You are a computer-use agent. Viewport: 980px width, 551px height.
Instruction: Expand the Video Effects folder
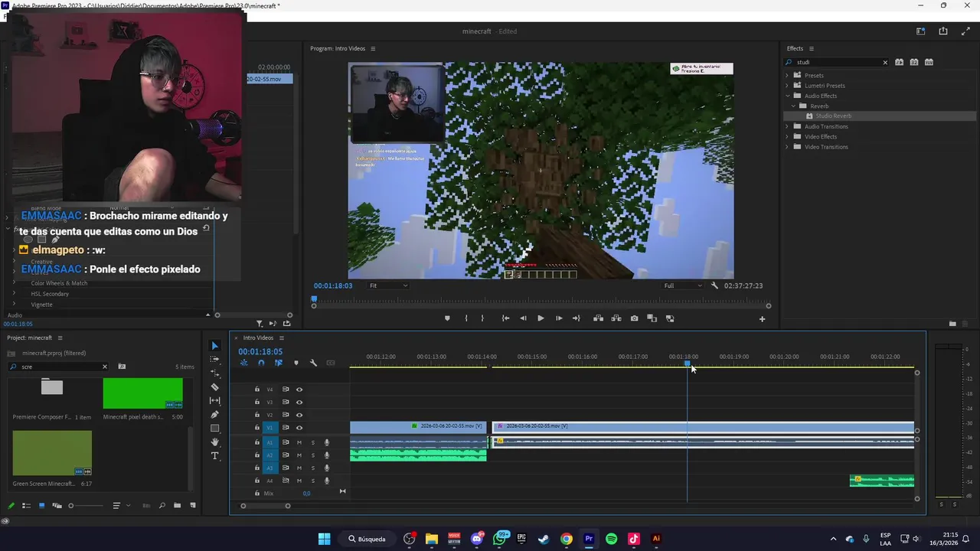(786, 137)
